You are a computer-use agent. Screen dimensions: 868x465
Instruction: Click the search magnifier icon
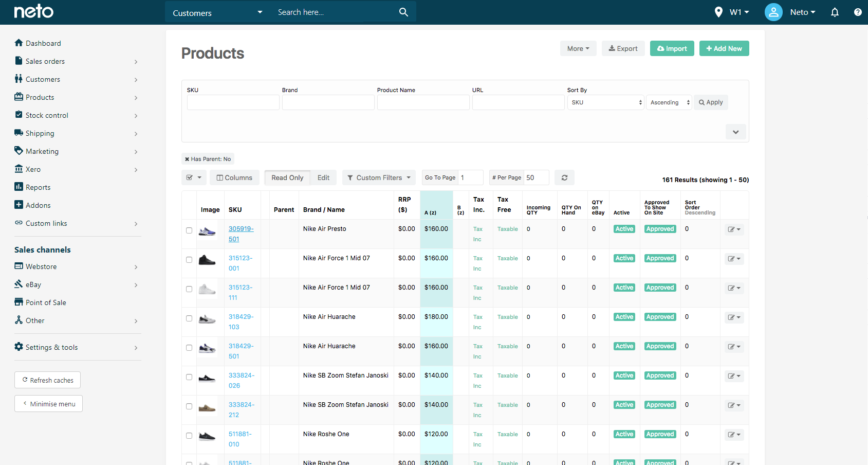point(403,12)
